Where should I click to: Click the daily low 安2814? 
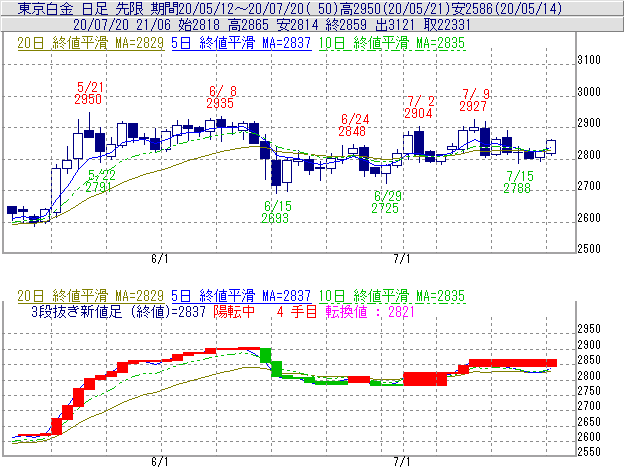[298, 25]
